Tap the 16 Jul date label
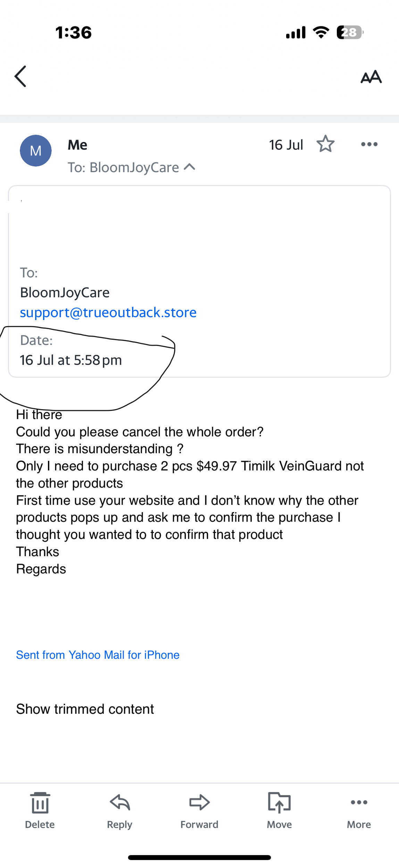Image resolution: width=399 pixels, height=868 pixels. coord(286,145)
